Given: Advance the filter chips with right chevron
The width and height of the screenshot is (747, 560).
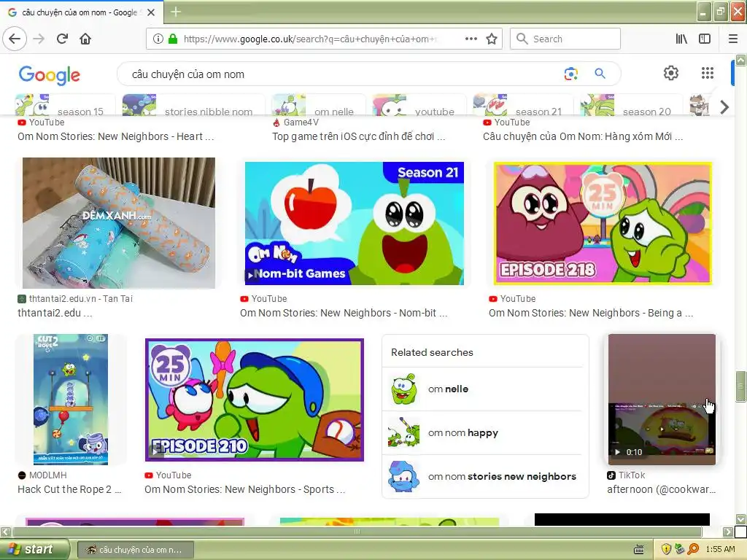Looking at the screenshot, I should [x=724, y=107].
